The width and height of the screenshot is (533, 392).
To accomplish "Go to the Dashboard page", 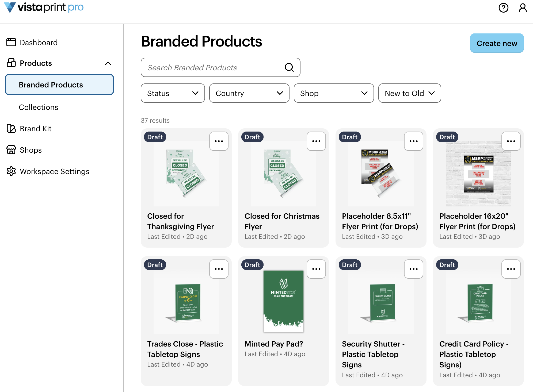I will click(x=39, y=43).
